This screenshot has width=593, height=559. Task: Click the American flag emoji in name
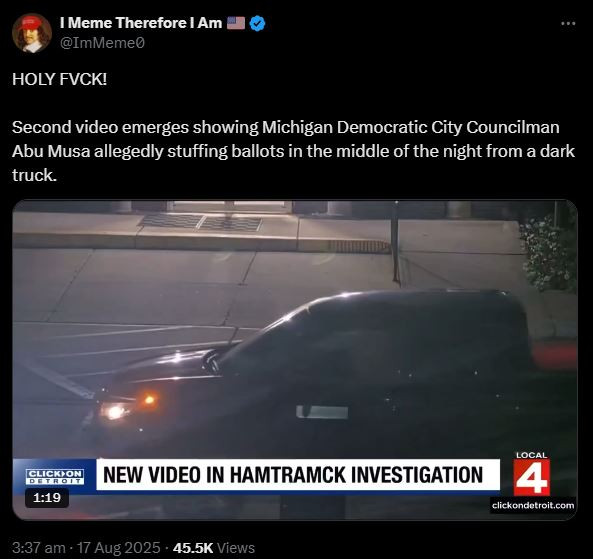coord(236,23)
